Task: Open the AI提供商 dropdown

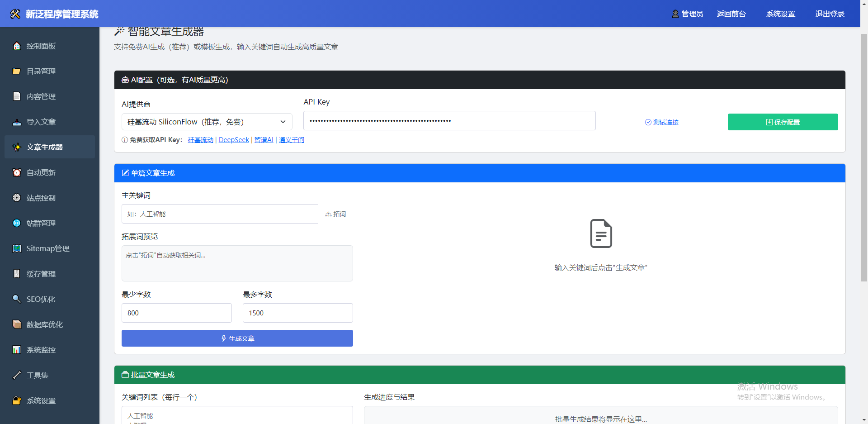Action: pyautogui.click(x=207, y=122)
